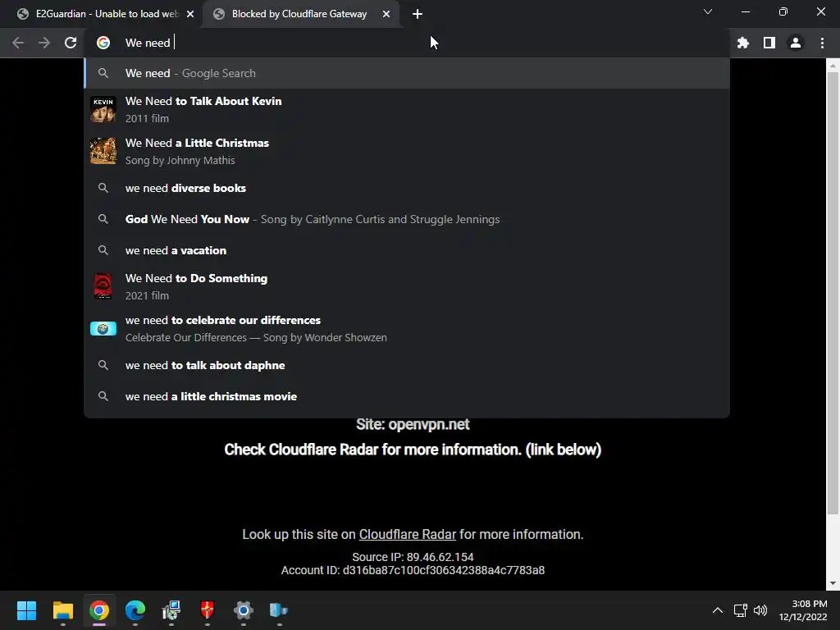The width and height of the screenshot is (840, 630).
Task: Open the Chrome profile menu
Action: 796,43
